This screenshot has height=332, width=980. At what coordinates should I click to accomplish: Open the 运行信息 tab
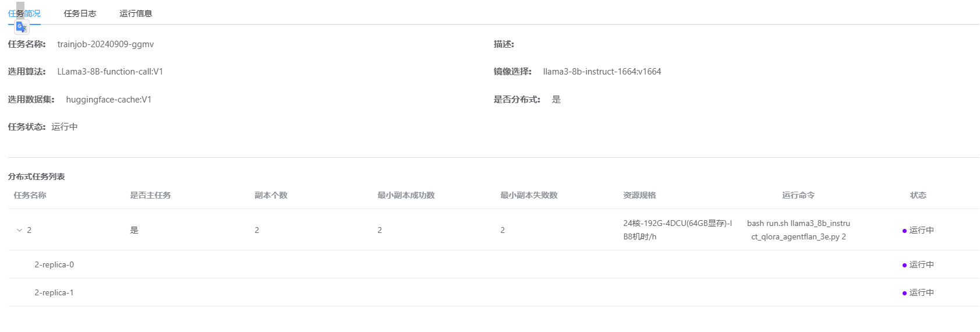click(136, 13)
